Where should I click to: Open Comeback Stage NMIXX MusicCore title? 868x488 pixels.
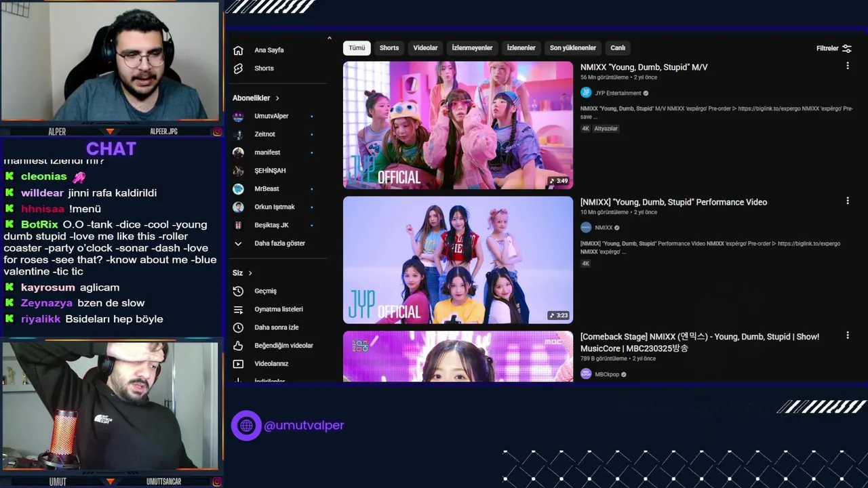tap(700, 342)
